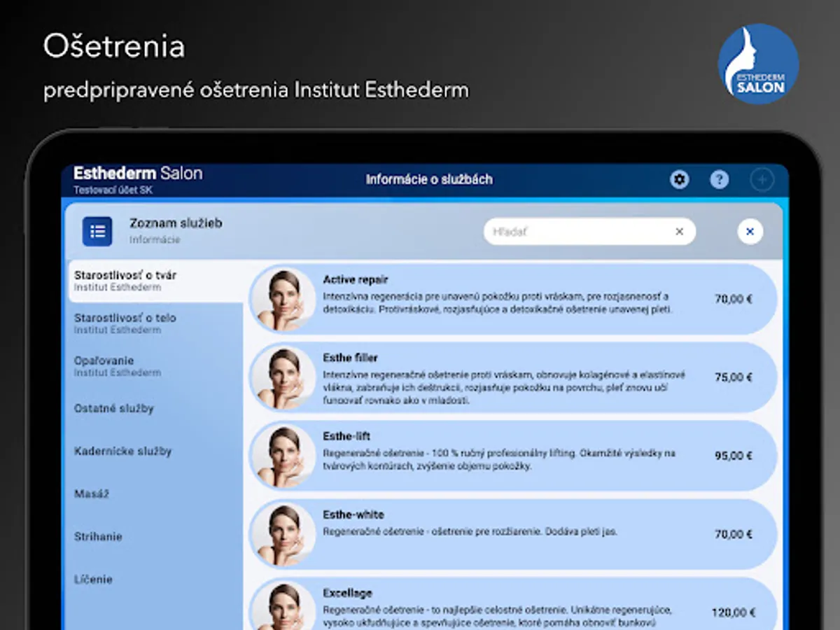Image resolution: width=840 pixels, height=630 pixels.
Task: Select Starostlivosť o tvár category
Action: [155, 281]
